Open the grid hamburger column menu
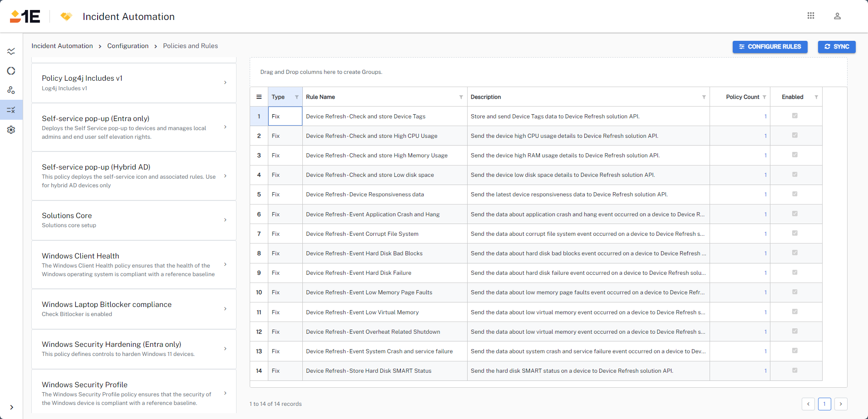868x419 pixels. coord(259,97)
